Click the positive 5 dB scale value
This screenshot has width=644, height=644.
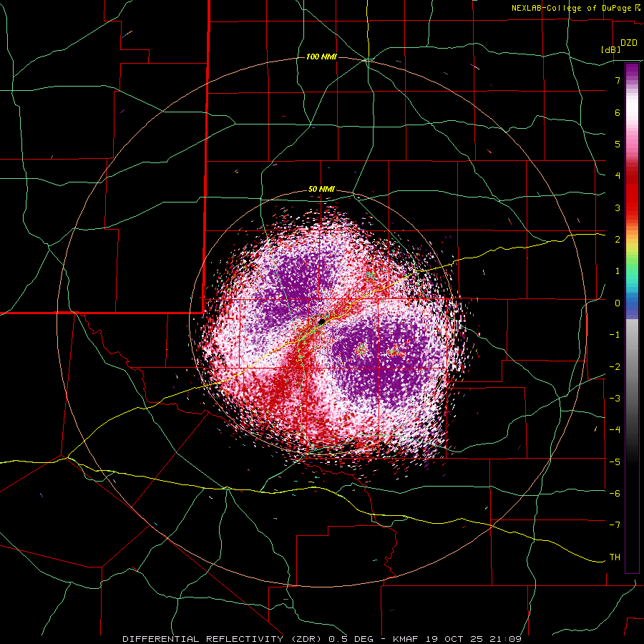pos(618,144)
